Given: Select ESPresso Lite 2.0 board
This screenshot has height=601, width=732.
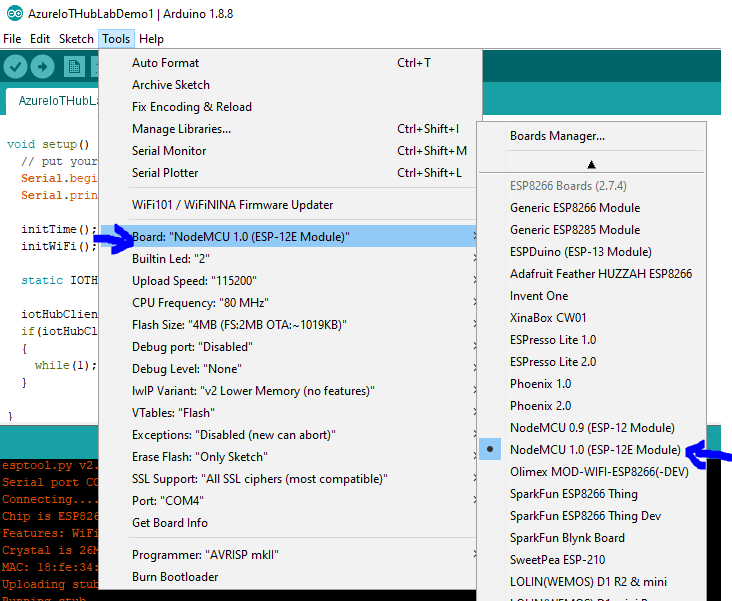Looking at the screenshot, I should click(591, 361).
